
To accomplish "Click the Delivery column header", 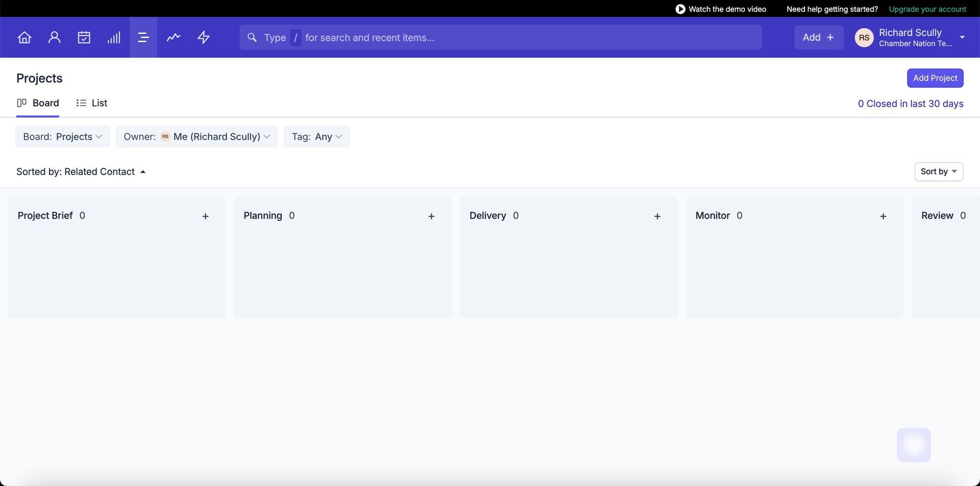I will pos(487,216).
